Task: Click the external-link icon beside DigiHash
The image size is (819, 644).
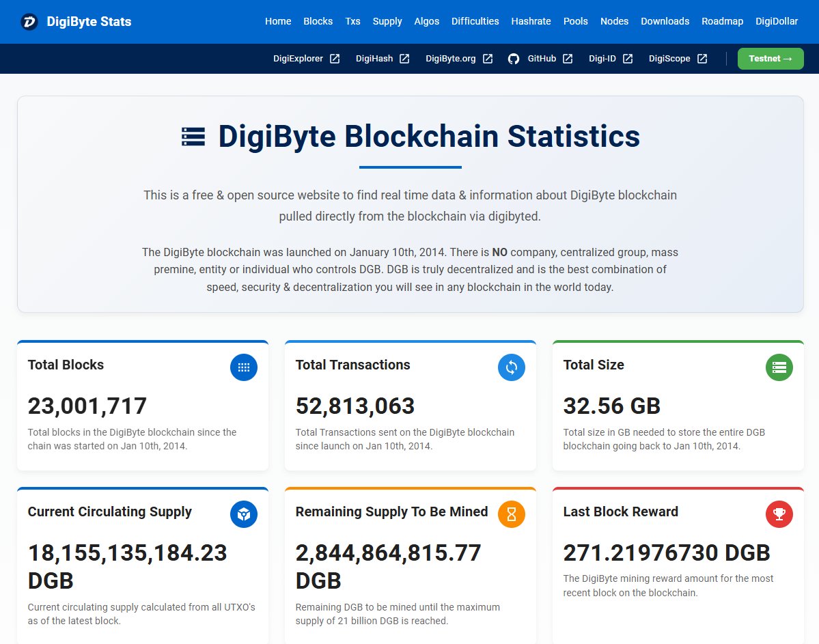Action: [405, 59]
